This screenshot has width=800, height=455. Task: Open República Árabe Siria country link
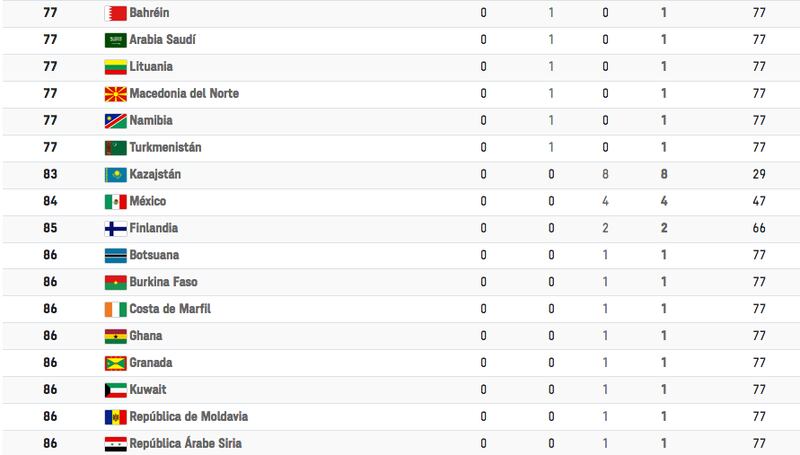[x=186, y=444]
